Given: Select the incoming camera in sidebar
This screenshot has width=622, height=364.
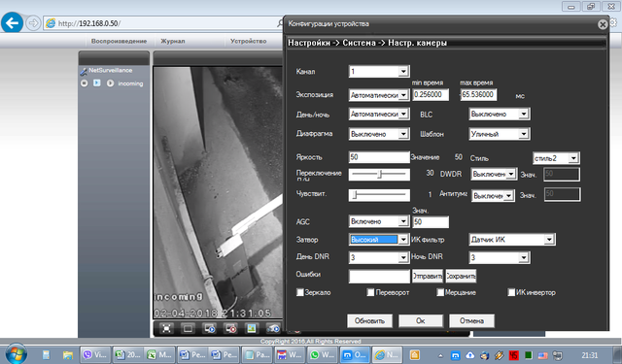Looking at the screenshot, I should [x=130, y=83].
